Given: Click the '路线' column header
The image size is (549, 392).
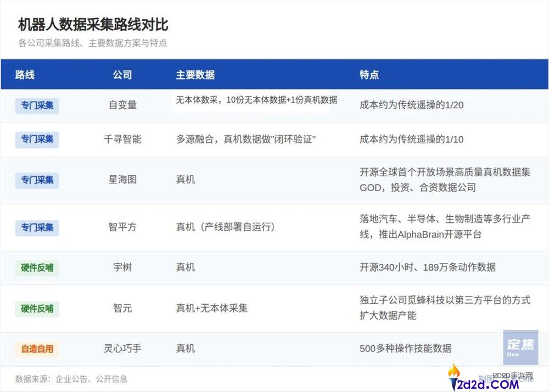Looking at the screenshot, I should (x=25, y=75).
